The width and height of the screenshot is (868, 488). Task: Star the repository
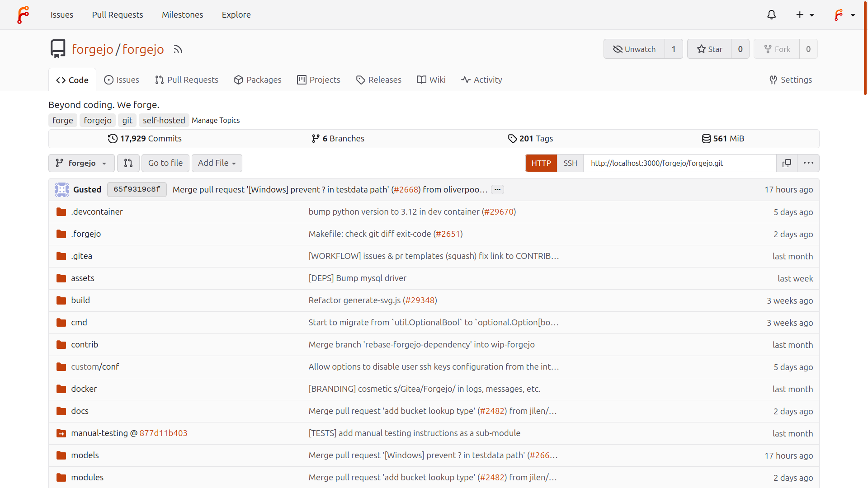tap(709, 49)
